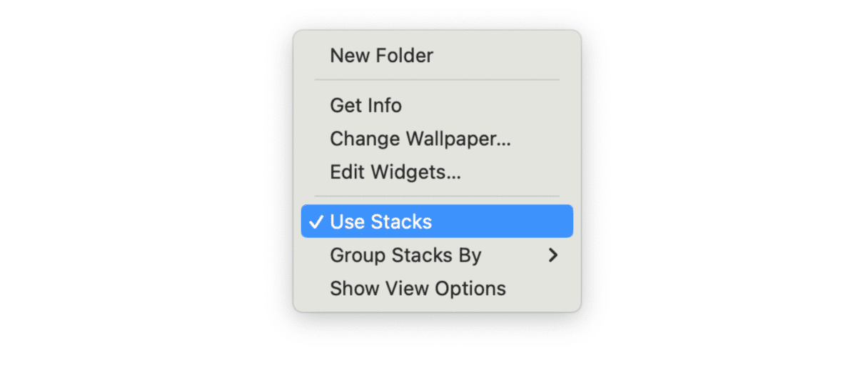868x373 pixels.
Task: Click the Use Stacks label text
Action: pyautogui.click(x=380, y=222)
